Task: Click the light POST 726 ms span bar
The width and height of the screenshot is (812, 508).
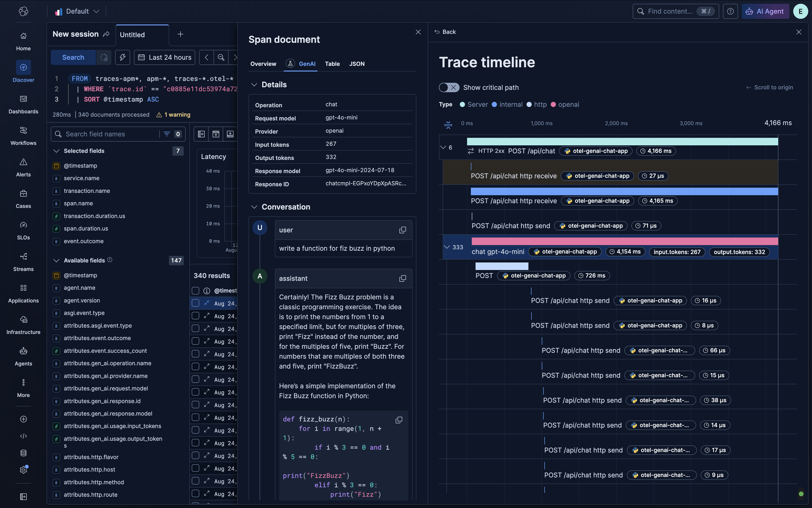Action: coord(502,266)
